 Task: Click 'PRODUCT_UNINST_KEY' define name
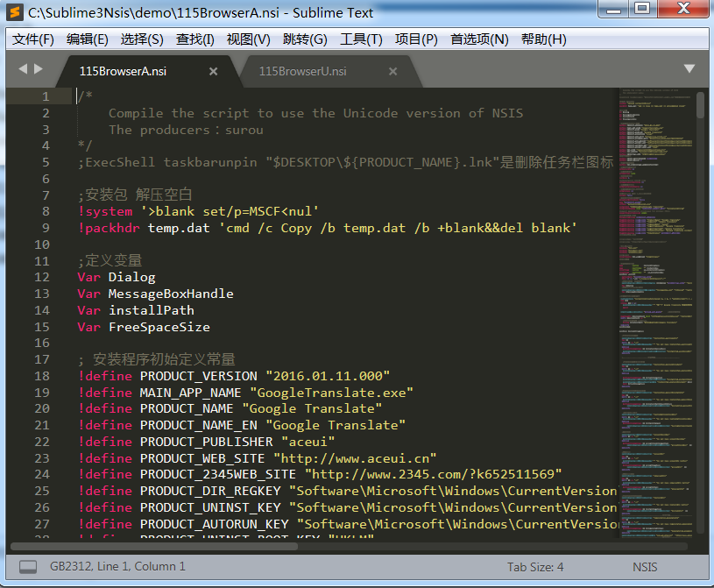pyautogui.click(x=210, y=508)
